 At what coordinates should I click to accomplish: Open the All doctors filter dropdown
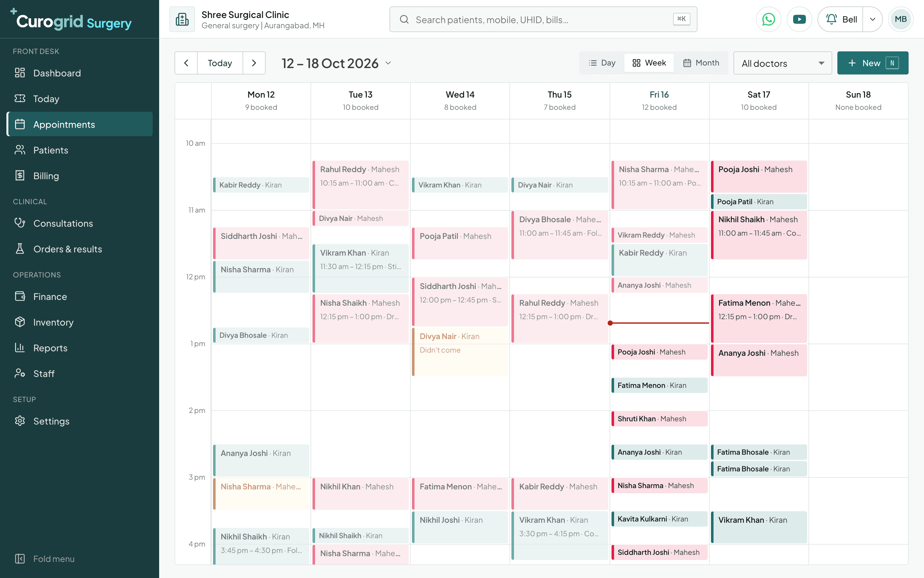(x=782, y=63)
